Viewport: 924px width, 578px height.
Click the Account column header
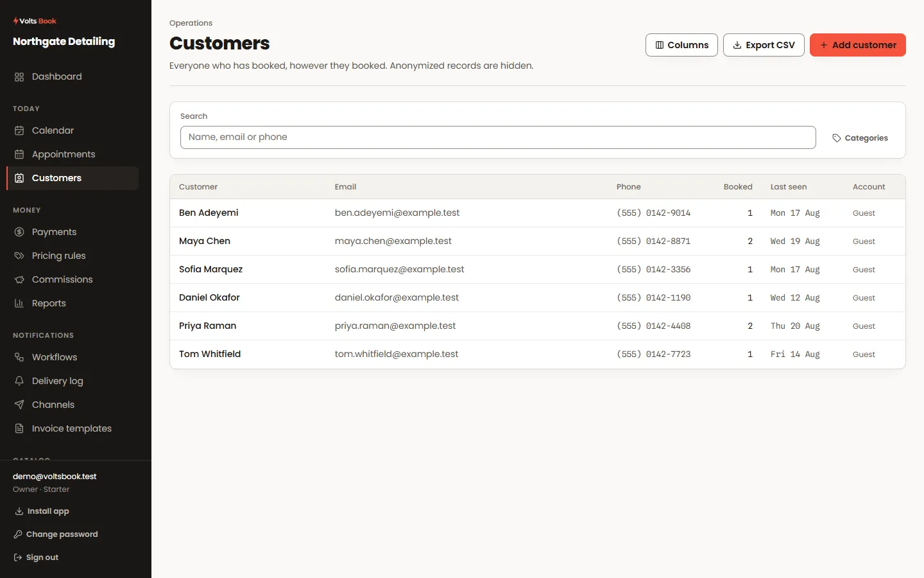(x=869, y=187)
